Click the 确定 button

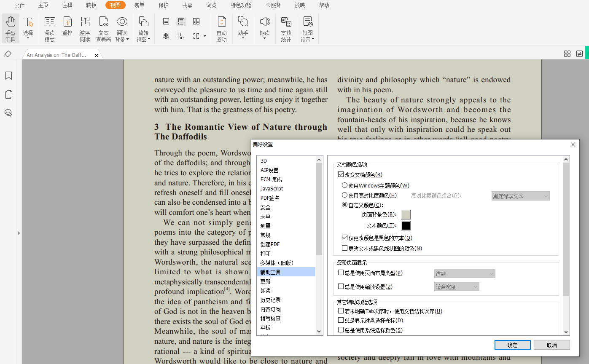pyautogui.click(x=512, y=345)
